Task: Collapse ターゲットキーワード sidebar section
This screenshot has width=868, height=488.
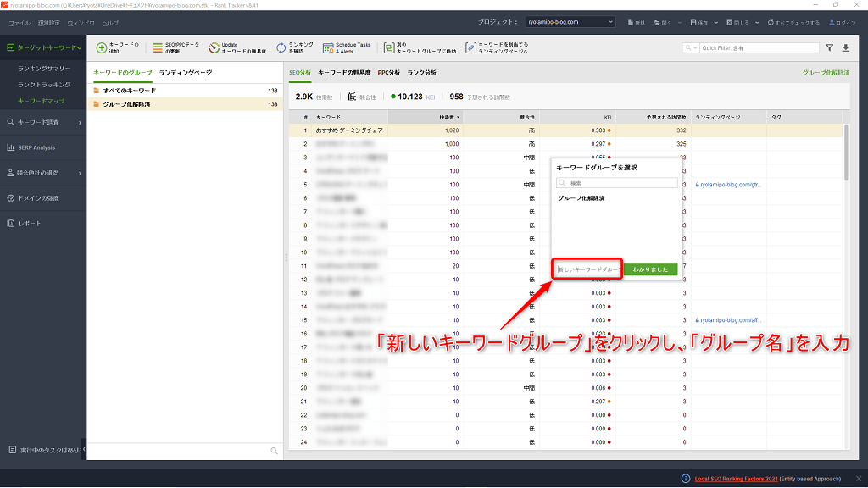Action: tap(42, 48)
